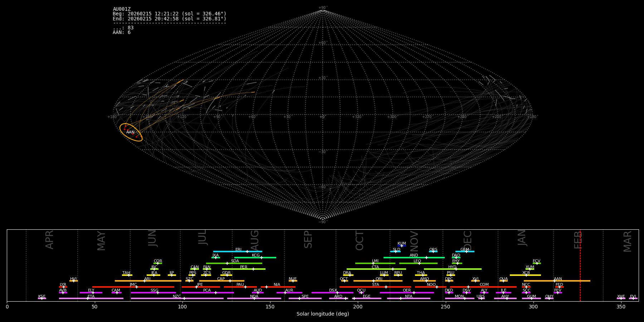This screenshot has width=644, height=322.
Task: Click the COM shower label
Action: (484, 285)
